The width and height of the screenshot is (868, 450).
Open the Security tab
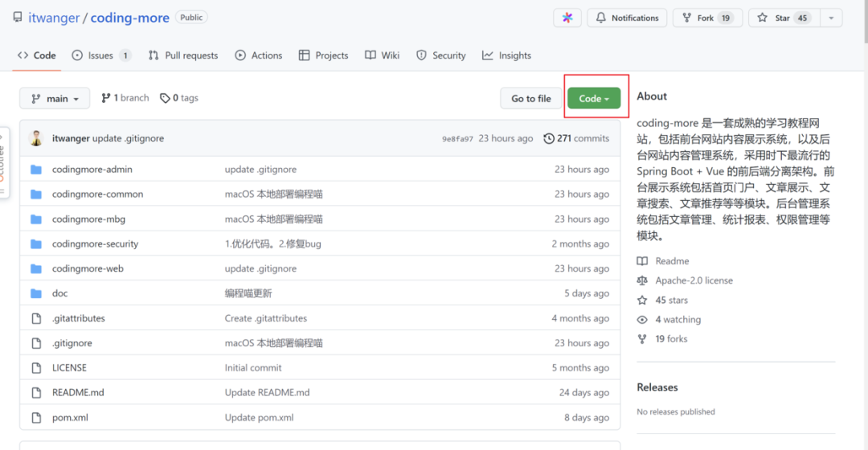coord(441,55)
